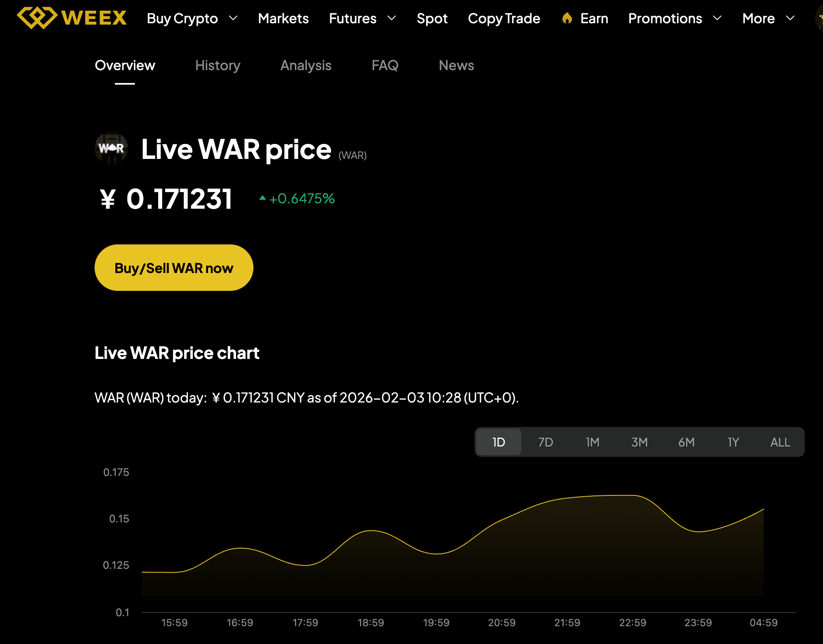Open Copy Trade section
Image resolution: width=823 pixels, height=644 pixels.
pyautogui.click(x=504, y=18)
